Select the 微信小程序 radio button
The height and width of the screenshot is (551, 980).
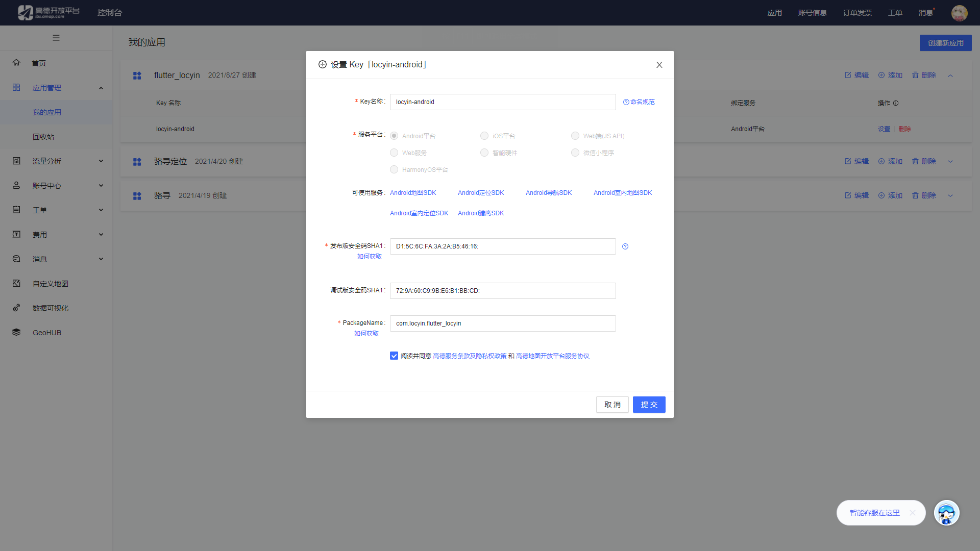point(575,153)
